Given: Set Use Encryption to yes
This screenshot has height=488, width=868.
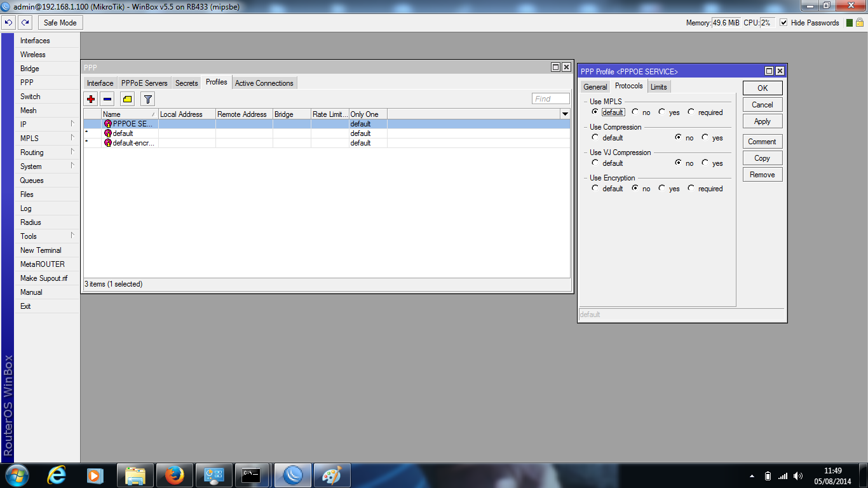Looking at the screenshot, I should coord(661,188).
